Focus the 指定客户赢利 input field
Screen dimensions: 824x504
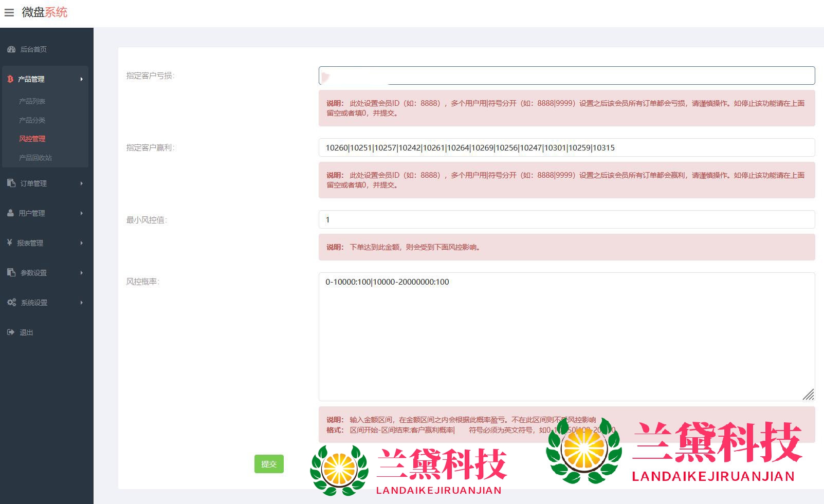point(566,147)
